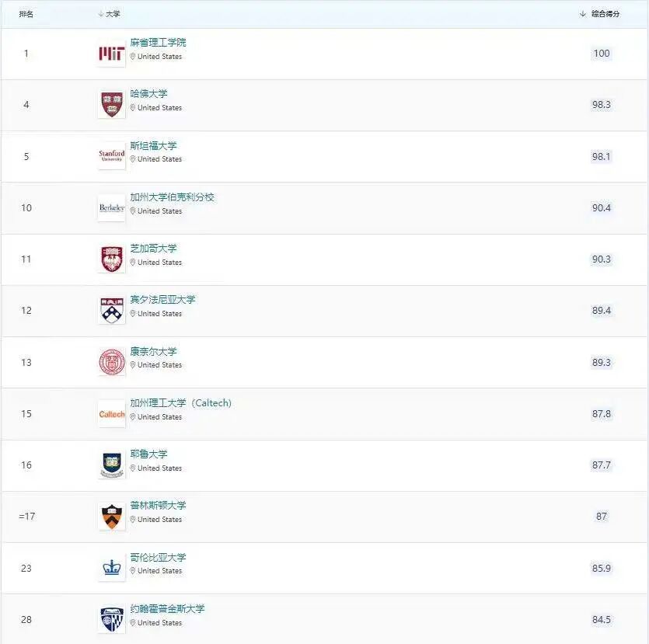Click the Harvard crest logo
Image resolution: width=649 pixels, height=644 pixels.
point(111,105)
